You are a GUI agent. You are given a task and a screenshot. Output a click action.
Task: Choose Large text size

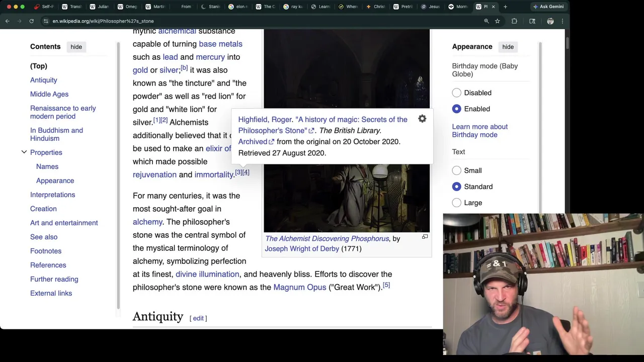coord(456,203)
